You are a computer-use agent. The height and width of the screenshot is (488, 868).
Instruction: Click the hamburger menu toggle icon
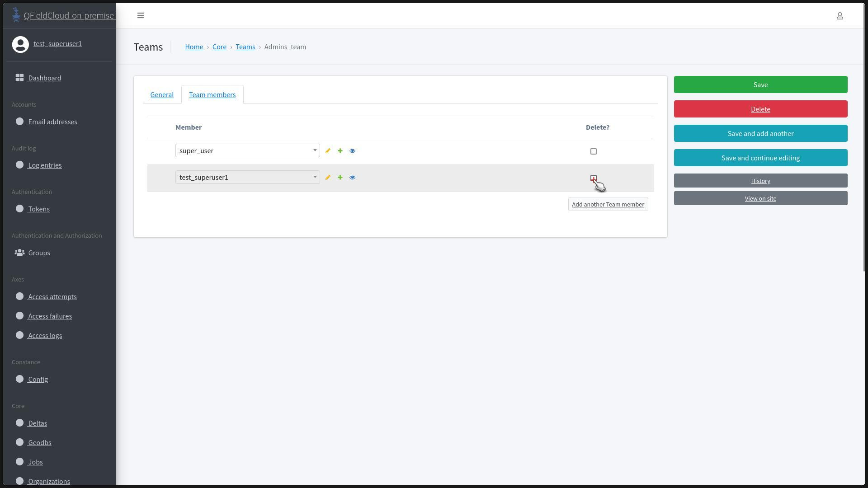pos(141,15)
